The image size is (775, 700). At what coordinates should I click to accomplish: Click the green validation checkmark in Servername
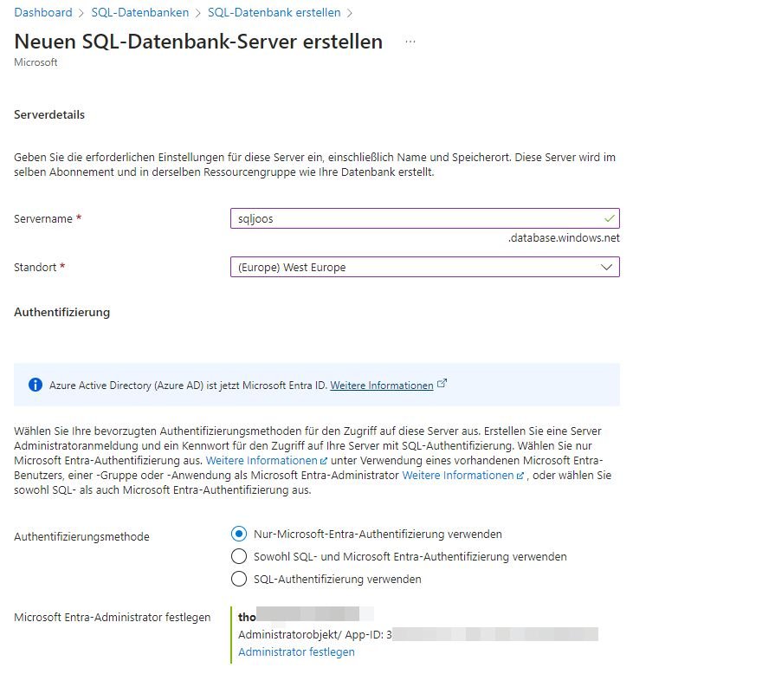coord(609,218)
